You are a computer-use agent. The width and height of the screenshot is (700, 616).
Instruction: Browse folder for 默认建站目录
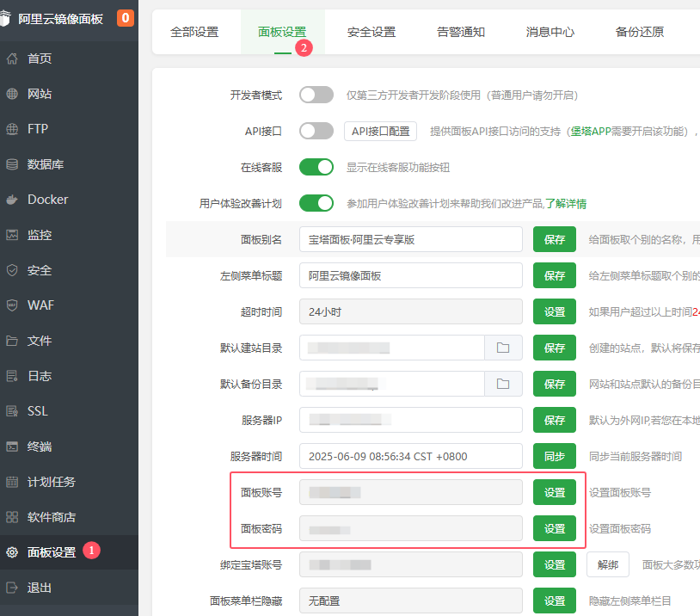503,348
